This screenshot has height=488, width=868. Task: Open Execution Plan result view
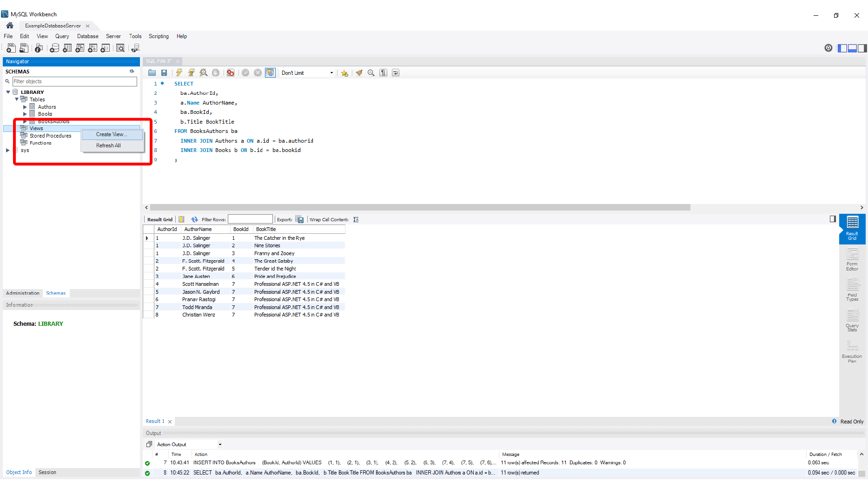click(852, 352)
